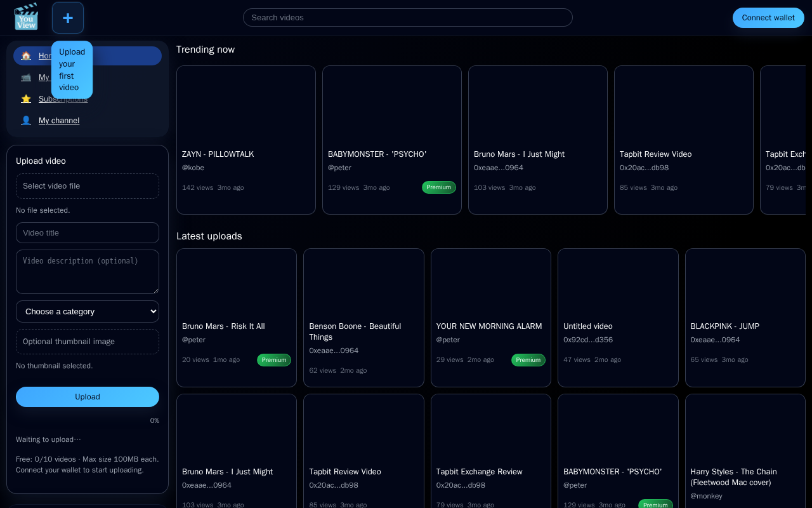812x508 pixels.
Task: Open the ZAYN - PILLOWTALK video card
Action: [x=246, y=140]
